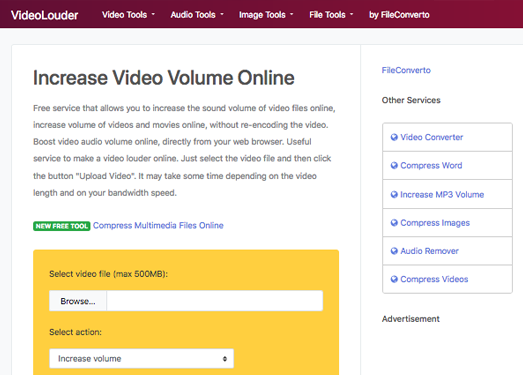
Task: Open the Image Tools dropdown menu
Action: tap(266, 15)
